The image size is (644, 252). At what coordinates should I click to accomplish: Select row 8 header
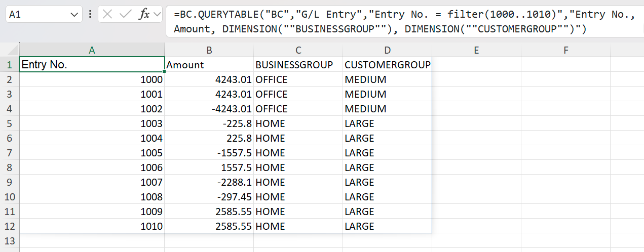click(10, 167)
